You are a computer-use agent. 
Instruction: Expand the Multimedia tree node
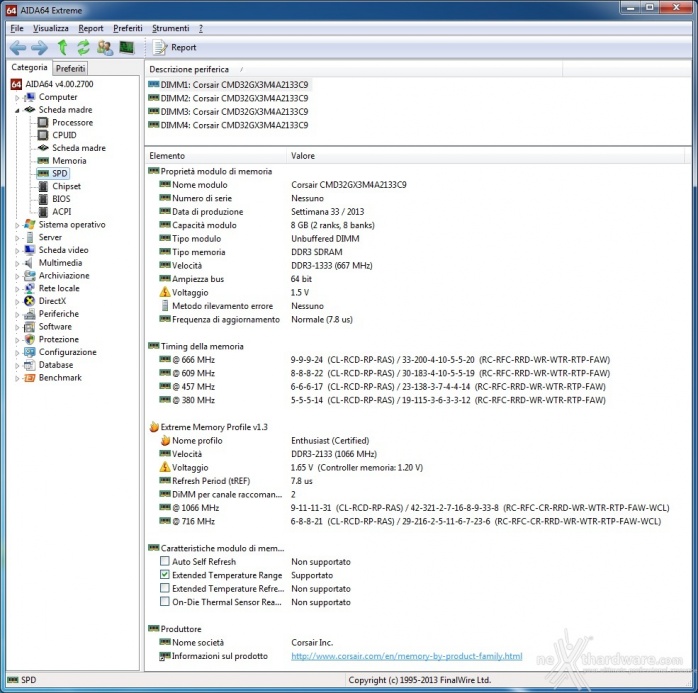[17, 263]
